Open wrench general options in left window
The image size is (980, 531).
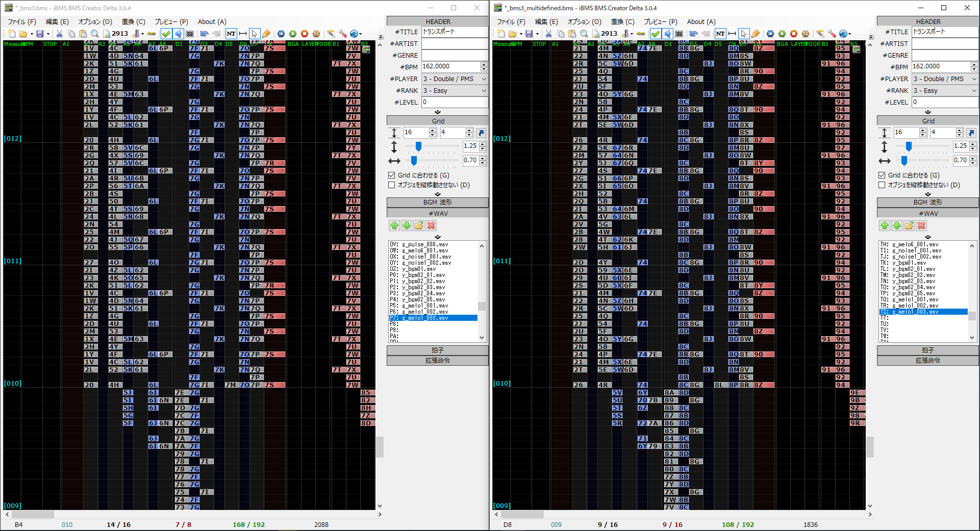click(x=343, y=34)
